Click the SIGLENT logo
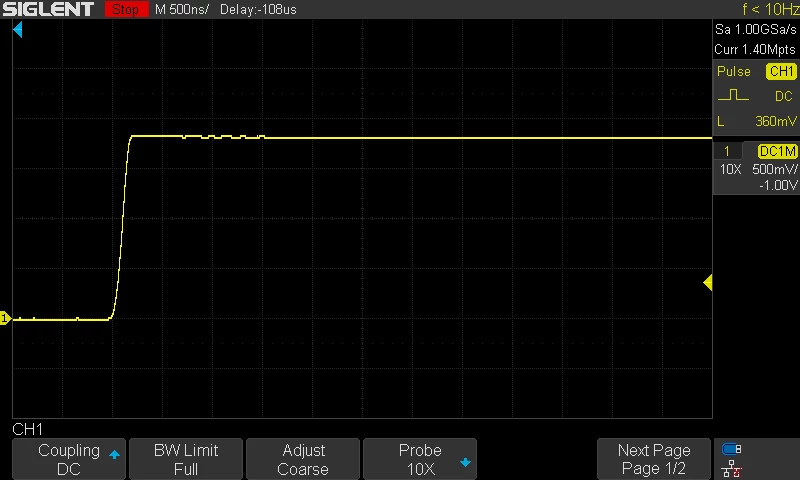This screenshot has height=480, width=800. click(48, 9)
